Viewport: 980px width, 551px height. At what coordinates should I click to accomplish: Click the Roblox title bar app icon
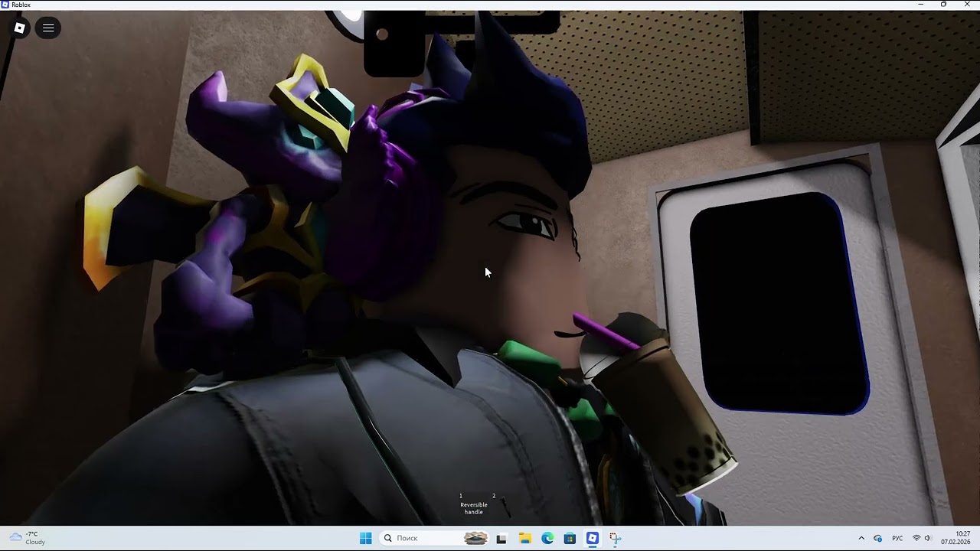point(5,5)
